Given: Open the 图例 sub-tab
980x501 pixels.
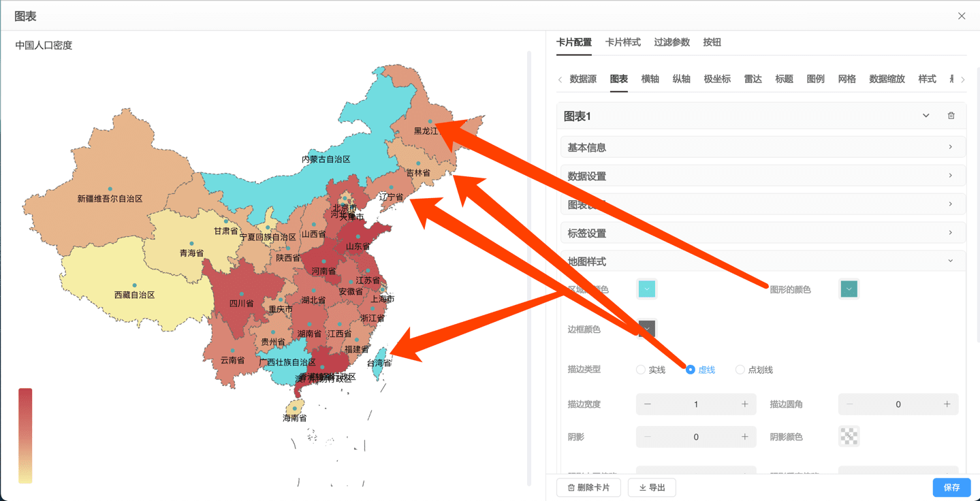Looking at the screenshot, I should point(816,79).
